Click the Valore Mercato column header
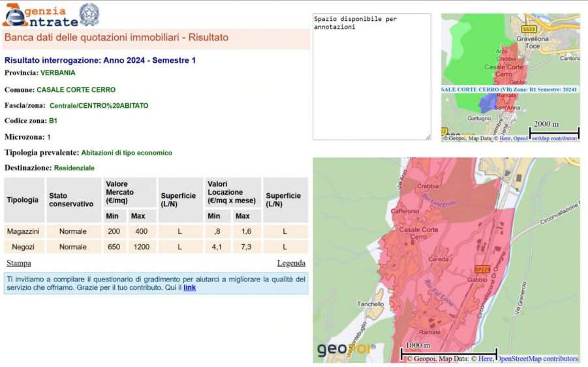588x367 pixels. 120,192
